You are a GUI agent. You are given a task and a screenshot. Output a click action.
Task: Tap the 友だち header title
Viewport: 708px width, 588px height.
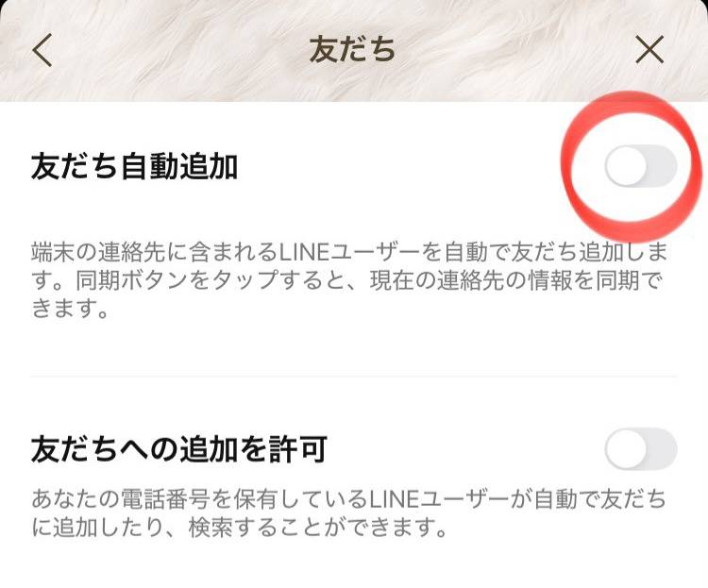(352, 50)
